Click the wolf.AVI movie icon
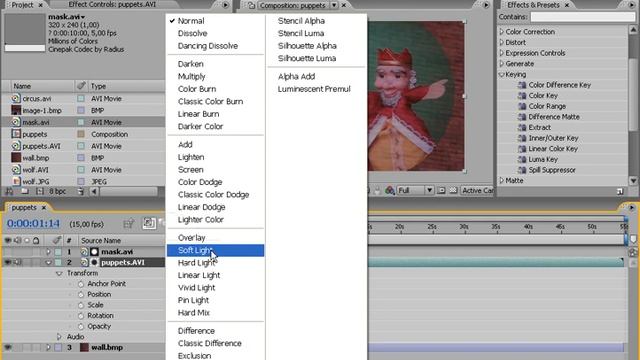The image size is (640, 360). [x=16, y=169]
